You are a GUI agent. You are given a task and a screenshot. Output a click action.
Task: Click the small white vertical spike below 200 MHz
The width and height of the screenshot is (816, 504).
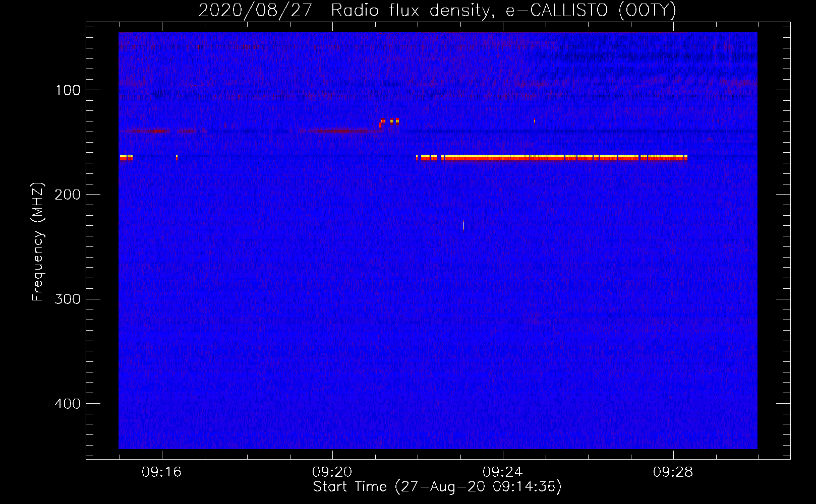pos(463,225)
